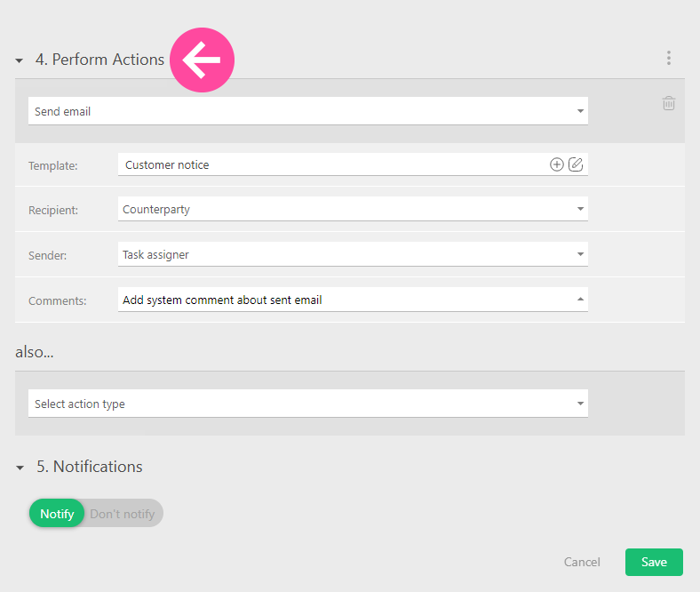Open the three-dot options menu
The height and width of the screenshot is (592, 700).
click(x=668, y=59)
